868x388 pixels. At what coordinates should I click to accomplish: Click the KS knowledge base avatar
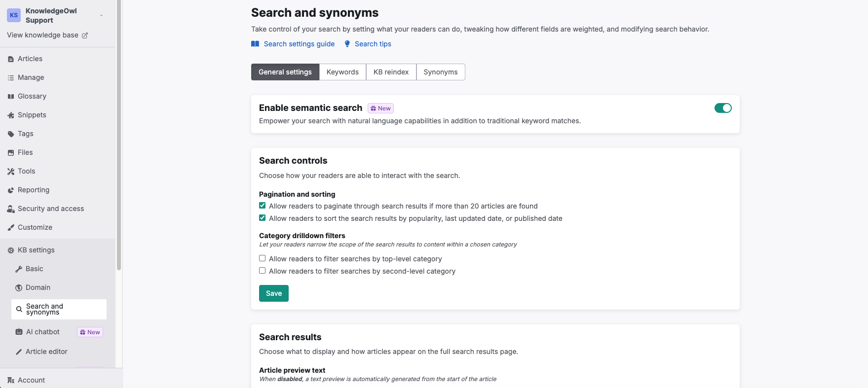(14, 15)
